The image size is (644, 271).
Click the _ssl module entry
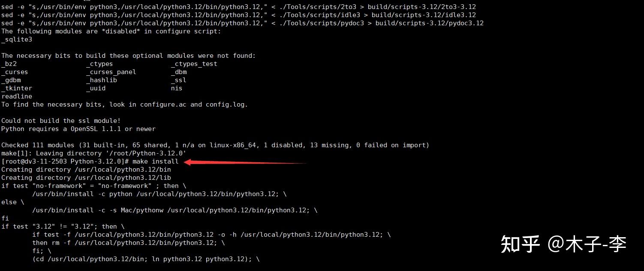(x=179, y=80)
